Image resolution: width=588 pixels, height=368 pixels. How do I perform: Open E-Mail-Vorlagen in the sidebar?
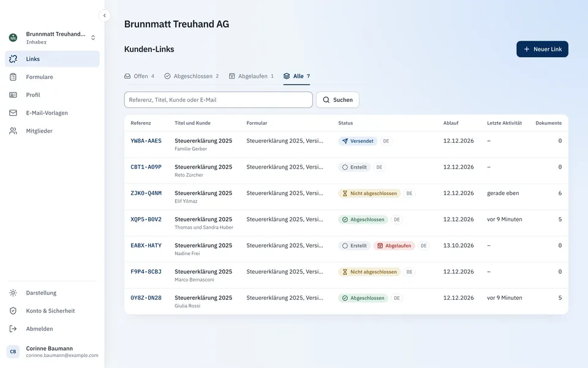[52, 113]
